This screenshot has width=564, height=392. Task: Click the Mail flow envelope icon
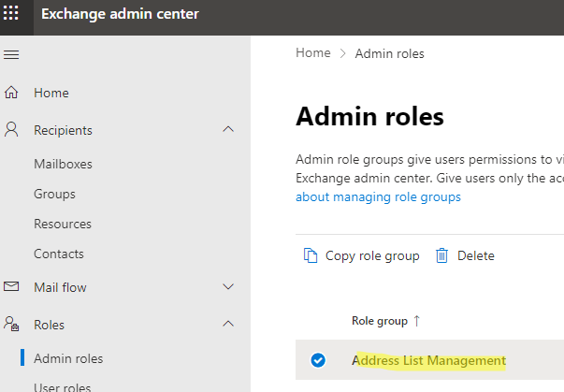point(11,286)
